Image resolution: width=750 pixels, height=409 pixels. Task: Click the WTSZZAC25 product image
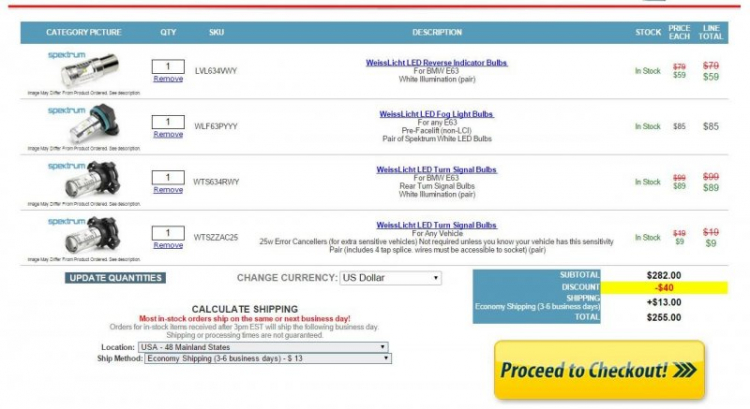tap(84, 235)
